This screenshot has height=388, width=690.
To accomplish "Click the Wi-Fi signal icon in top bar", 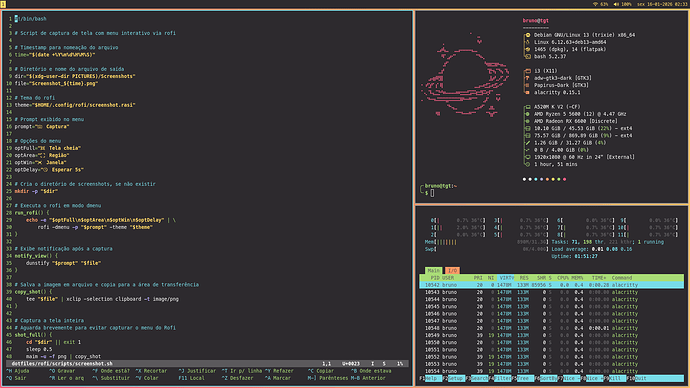I will click(595, 4).
